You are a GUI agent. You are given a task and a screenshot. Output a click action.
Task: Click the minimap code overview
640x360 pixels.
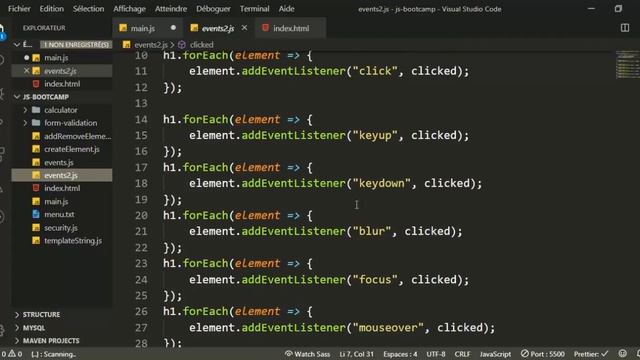click(x=627, y=64)
